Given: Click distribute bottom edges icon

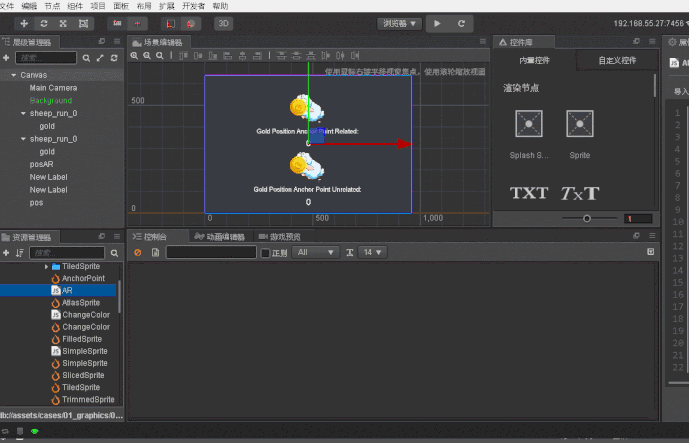Looking at the screenshot, I should click(x=311, y=56).
